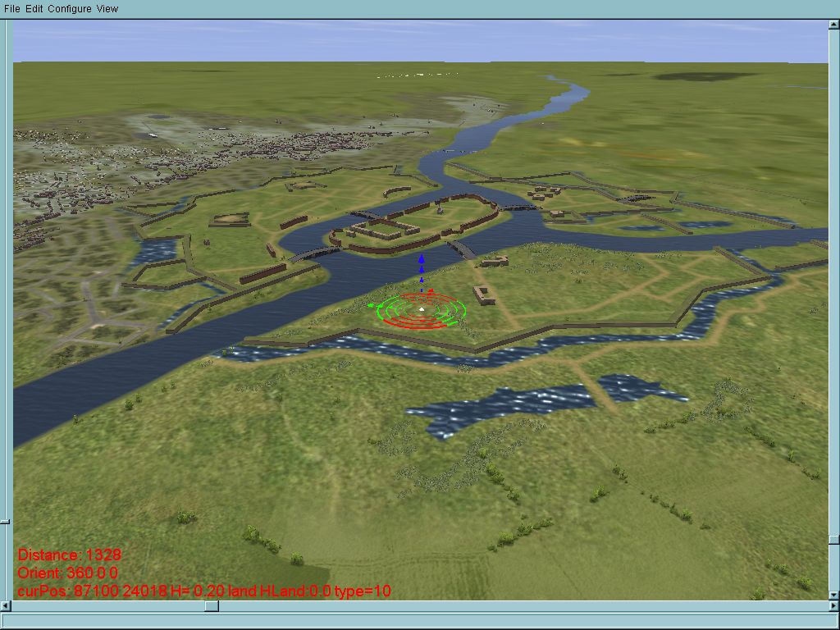Viewport: 840px width, 630px height.
Task: Click the Orient: 360 0 0 readout
Action: pos(67,573)
